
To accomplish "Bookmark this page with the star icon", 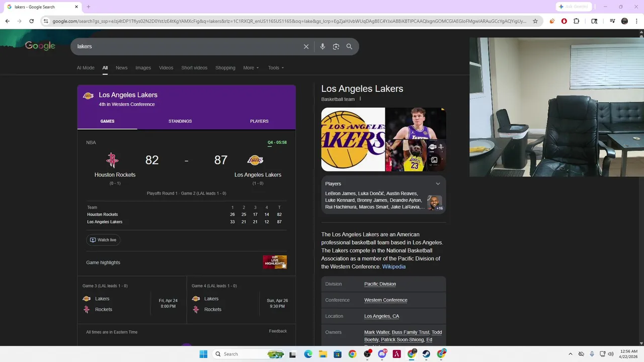I will coord(535,21).
